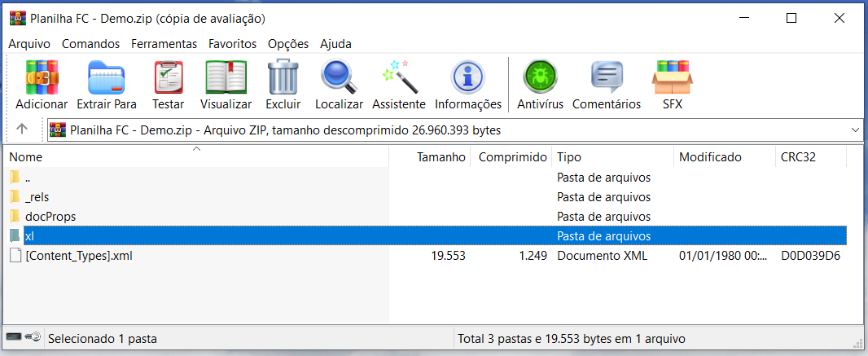Open the Comandos menu
868x356 pixels.
90,44
